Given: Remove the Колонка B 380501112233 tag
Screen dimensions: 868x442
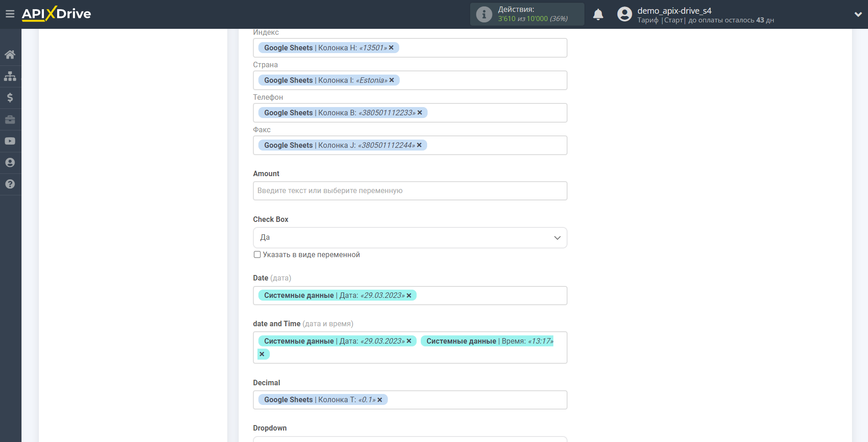Looking at the screenshot, I should [419, 113].
